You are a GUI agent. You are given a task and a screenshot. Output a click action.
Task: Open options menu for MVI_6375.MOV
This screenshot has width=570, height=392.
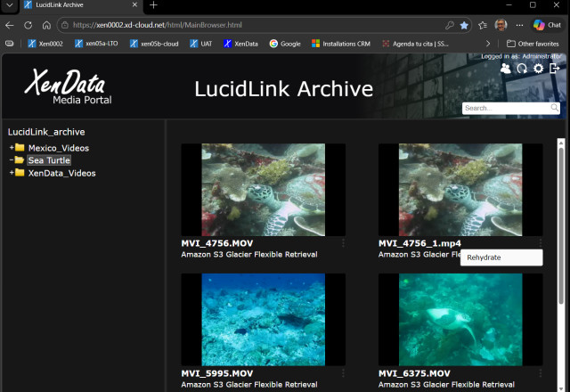click(540, 373)
